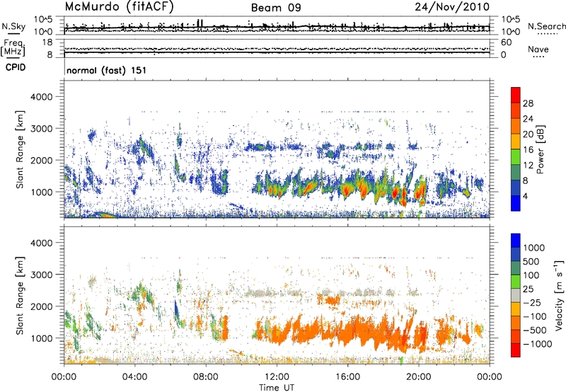Select the left 10^5 noise axis tick
The image size is (566, 392).
coord(43,20)
